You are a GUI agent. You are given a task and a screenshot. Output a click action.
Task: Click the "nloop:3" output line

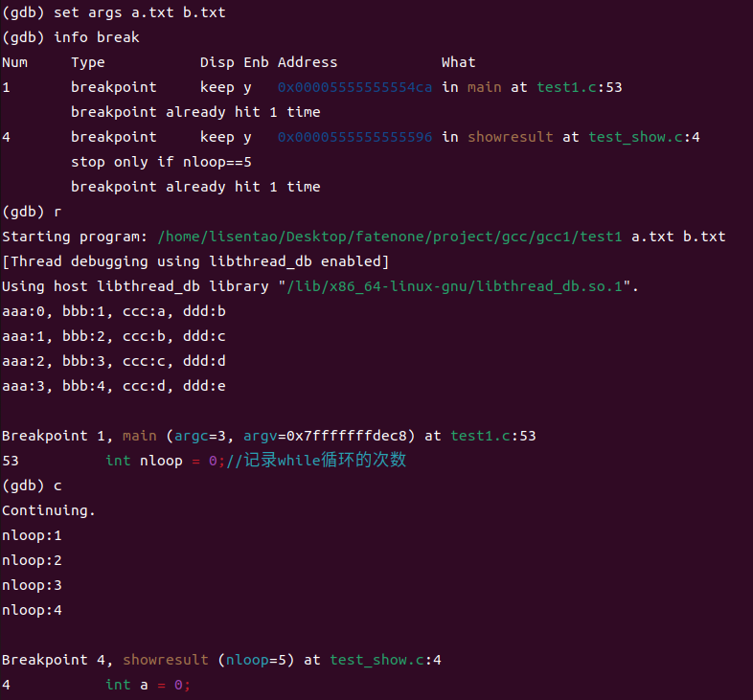[x=32, y=585]
